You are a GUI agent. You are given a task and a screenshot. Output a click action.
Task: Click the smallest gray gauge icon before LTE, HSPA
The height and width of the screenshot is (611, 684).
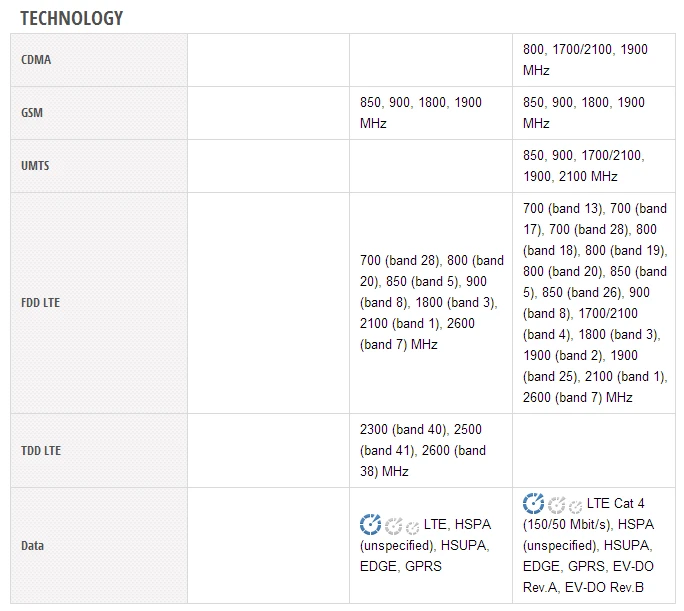tap(412, 527)
